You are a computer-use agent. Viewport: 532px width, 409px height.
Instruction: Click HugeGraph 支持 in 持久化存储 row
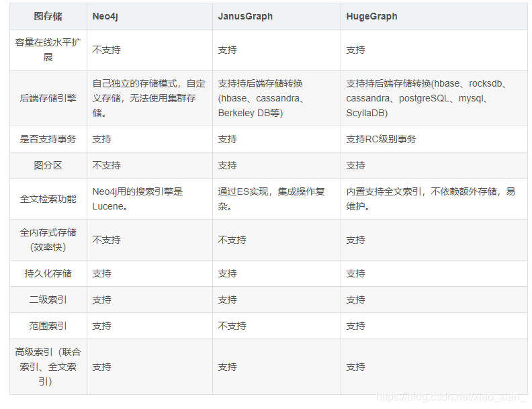tap(355, 273)
